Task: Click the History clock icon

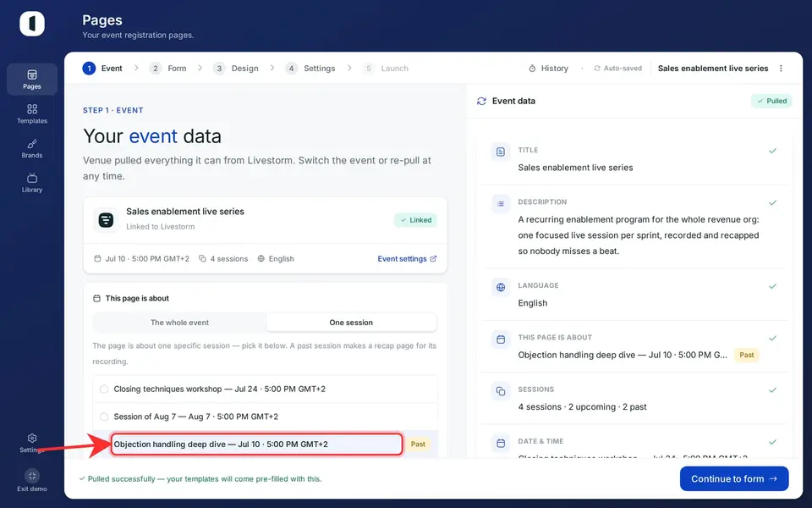Action: (532, 69)
